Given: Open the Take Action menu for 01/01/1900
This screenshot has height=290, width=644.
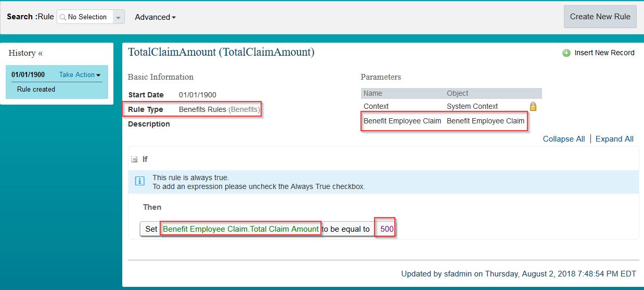Looking at the screenshot, I should 80,74.
